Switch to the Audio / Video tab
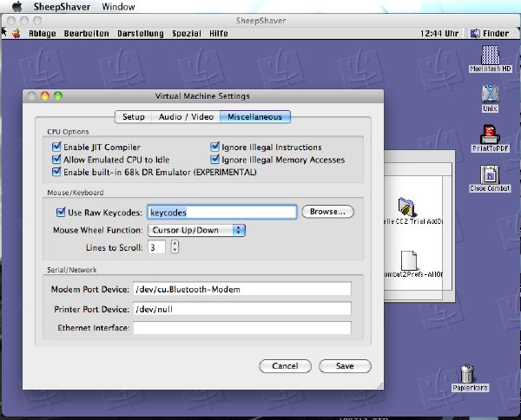This screenshot has height=420, width=521. pyautogui.click(x=186, y=117)
